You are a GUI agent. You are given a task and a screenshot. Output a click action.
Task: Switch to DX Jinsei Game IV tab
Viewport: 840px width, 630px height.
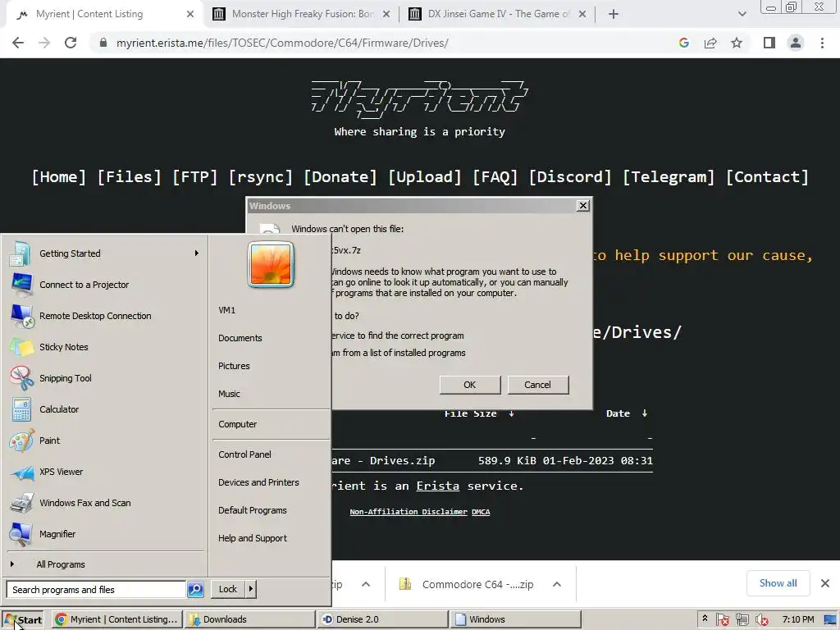tap(498, 14)
